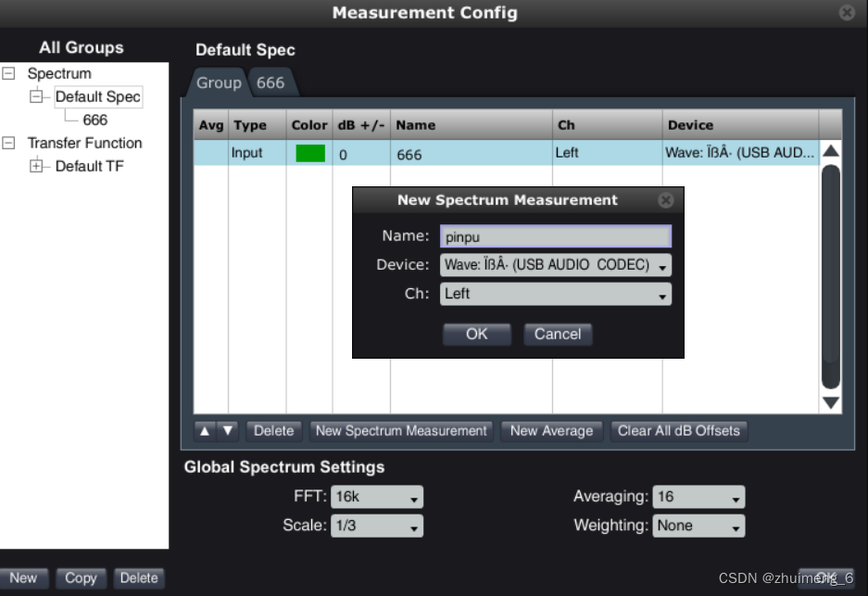The width and height of the screenshot is (868, 596).
Task: Switch to the 666 tab
Action: coord(270,82)
